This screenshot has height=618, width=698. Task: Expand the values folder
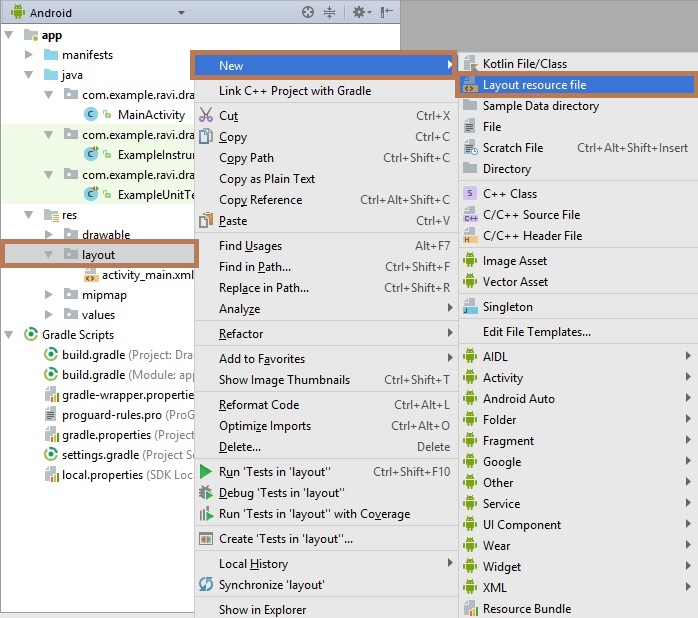click(49, 314)
